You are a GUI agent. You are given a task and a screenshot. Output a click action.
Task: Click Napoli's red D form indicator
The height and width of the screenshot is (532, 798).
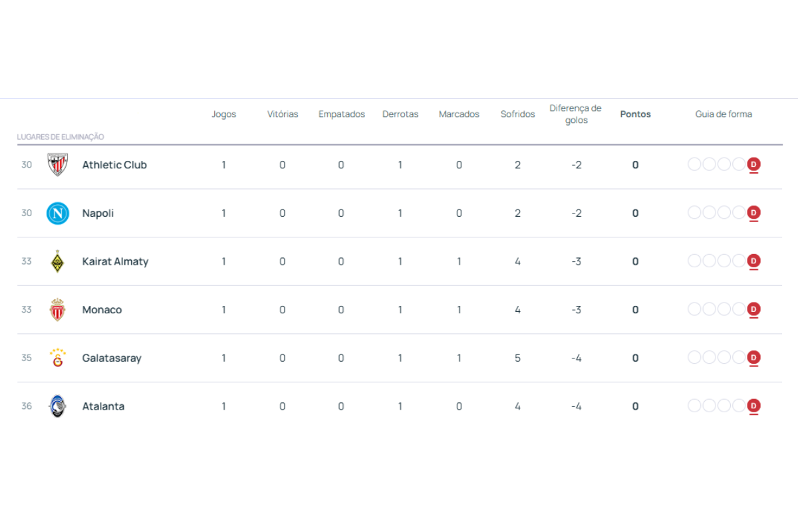pos(753,213)
